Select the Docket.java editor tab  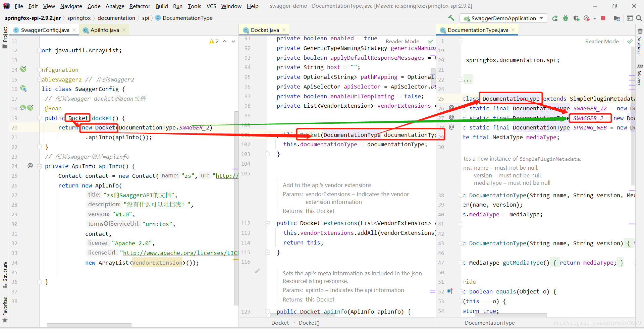pos(265,30)
